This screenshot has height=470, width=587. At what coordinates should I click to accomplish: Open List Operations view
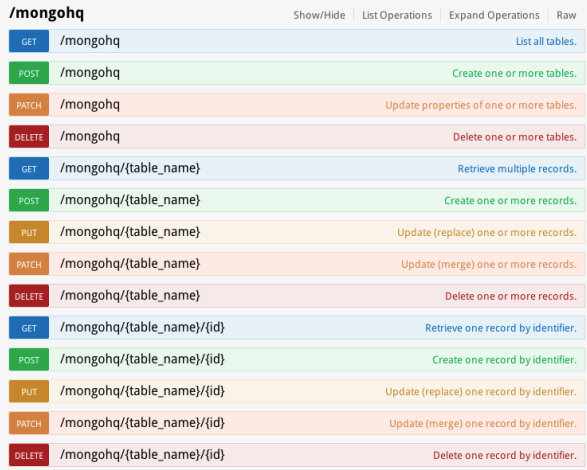[x=397, y=15]
